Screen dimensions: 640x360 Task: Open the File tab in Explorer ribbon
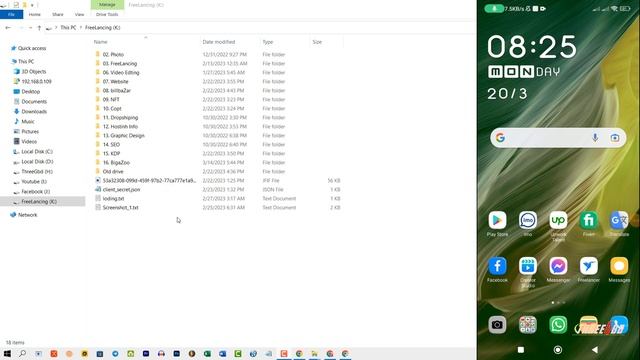[11, 14]
